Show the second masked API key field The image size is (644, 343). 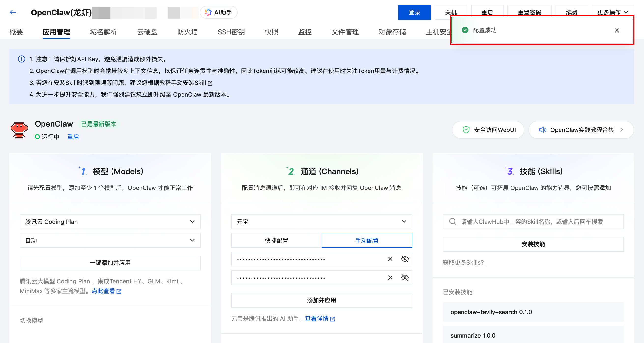pyautogui.click(x=405, y=277)
